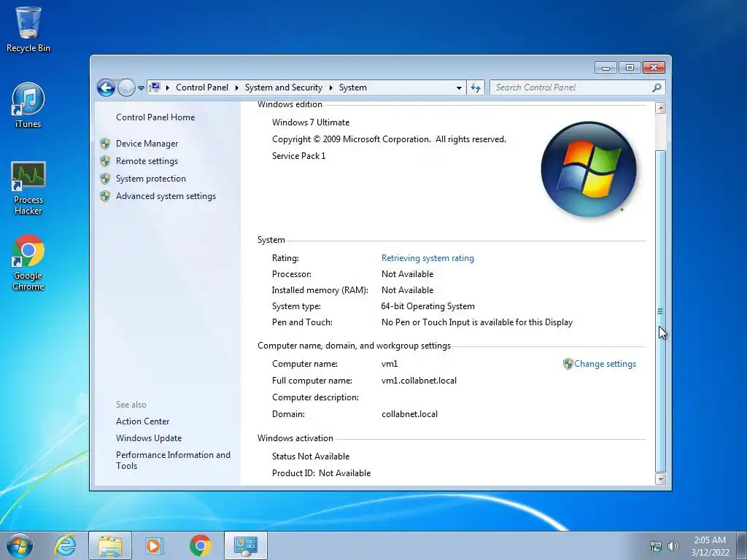Go to System and Security breadcrumb
Viewport: 747px width, 560px height.
(x=284, y=87)
